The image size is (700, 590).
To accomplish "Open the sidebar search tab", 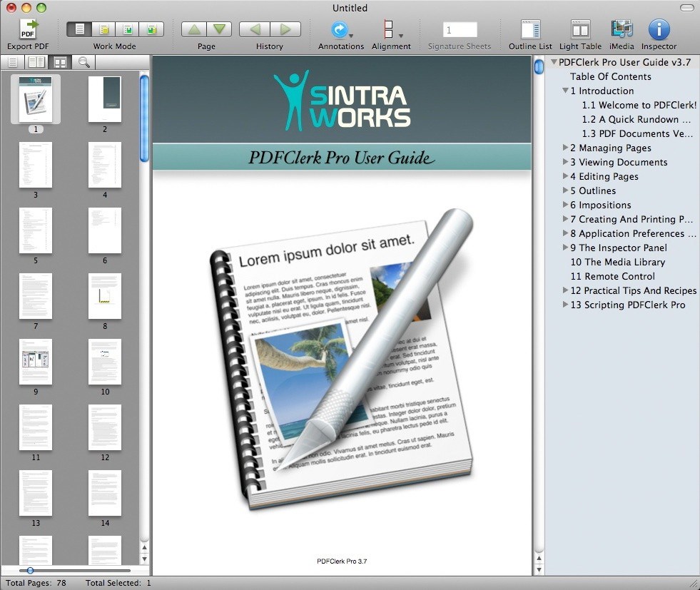I will point(83,62).
